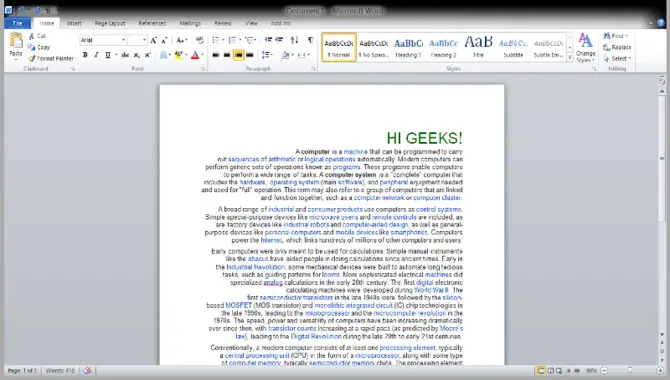Screen dimensions: 670x380
Task: Click the Paste clipboard icon
Action: (16, 41)
